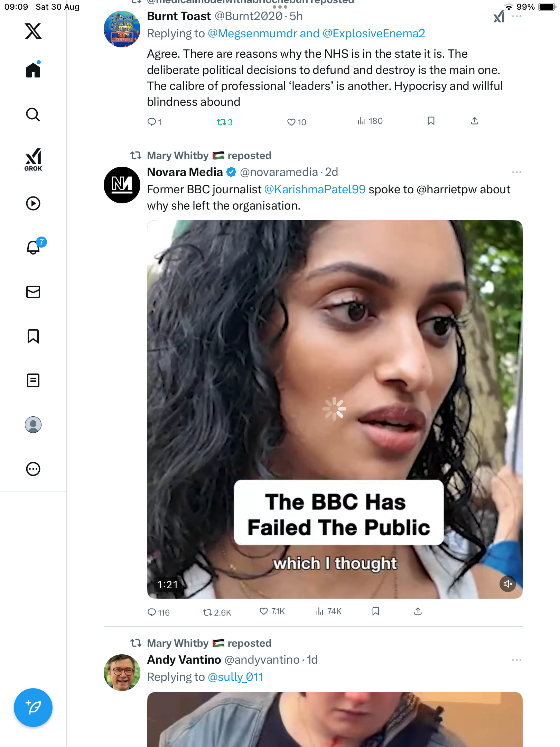560x747 pixels.
Task: Unmute the Novara Media video
Action: click(507, 584)
